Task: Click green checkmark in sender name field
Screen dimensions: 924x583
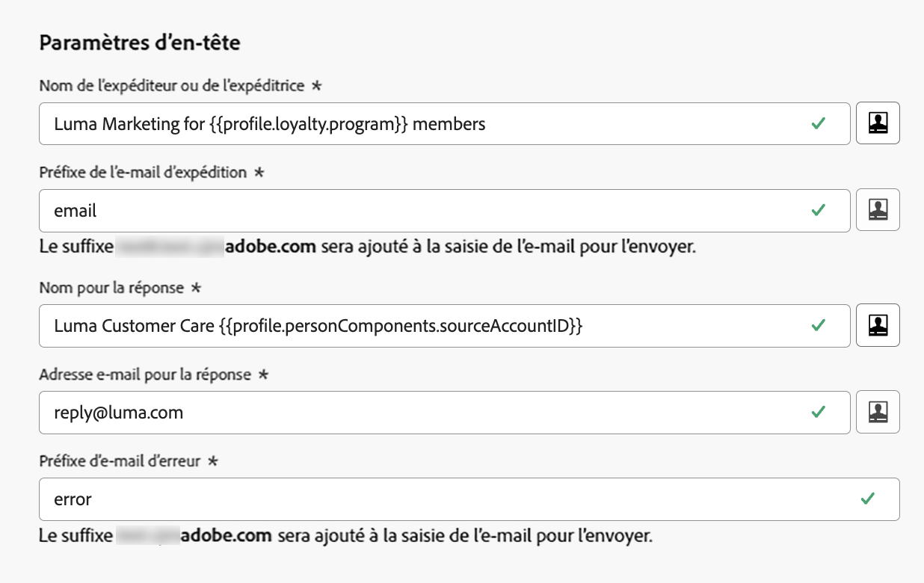Action: coord(819,123)
